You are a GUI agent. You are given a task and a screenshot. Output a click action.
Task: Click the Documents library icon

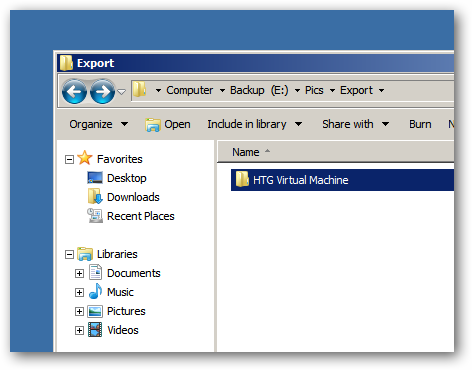[95, 272]
